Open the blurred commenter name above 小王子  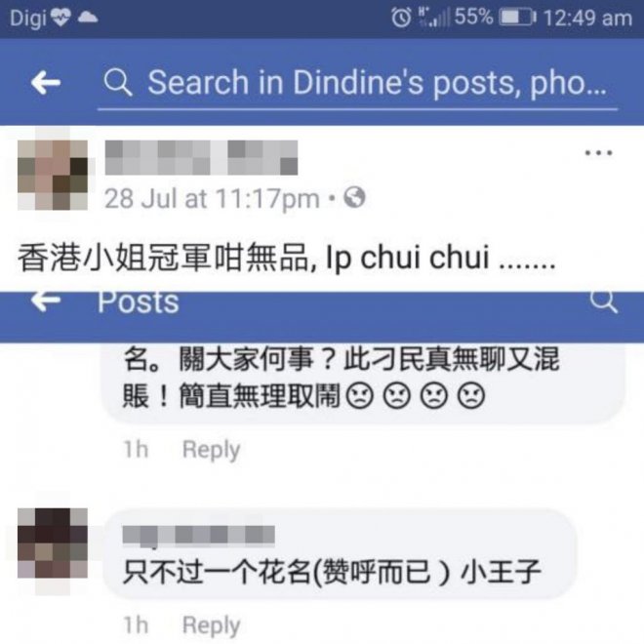point(199,536)
